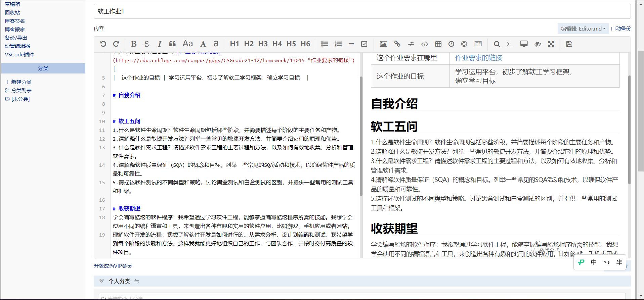
Task: Open VSCode插件 link in sidebar
Action: click(x=19, y=54)
